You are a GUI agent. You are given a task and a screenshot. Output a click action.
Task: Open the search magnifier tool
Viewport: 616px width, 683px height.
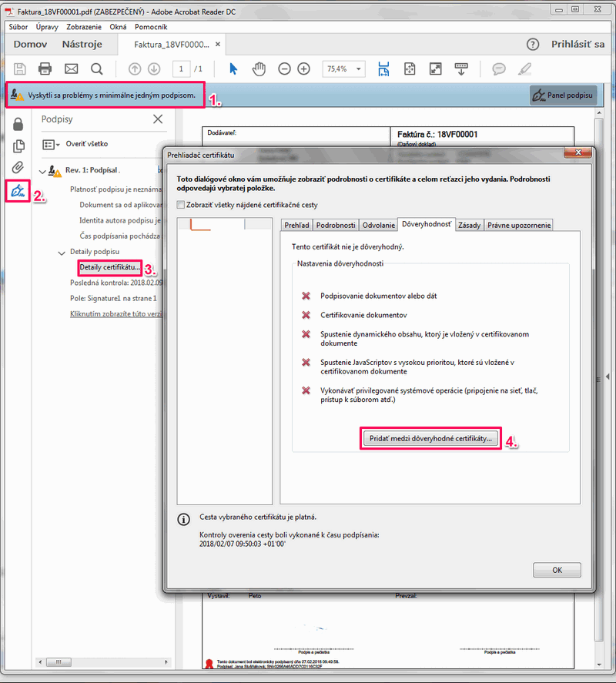pos(97,69)
